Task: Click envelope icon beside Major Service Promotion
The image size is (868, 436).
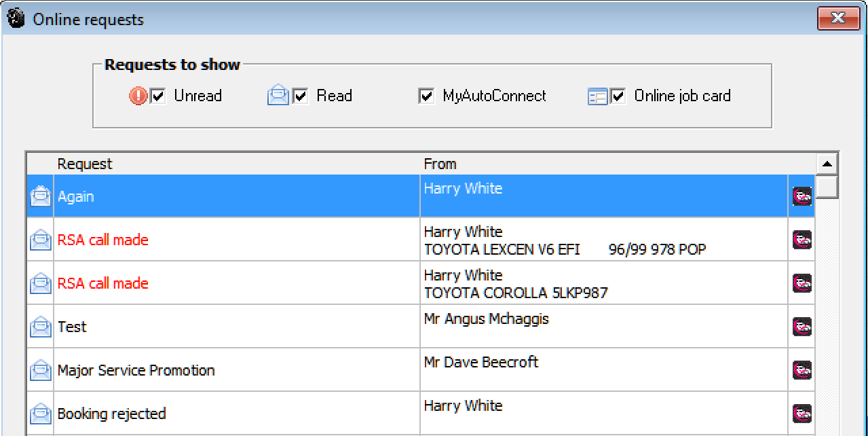Action: 40,371
